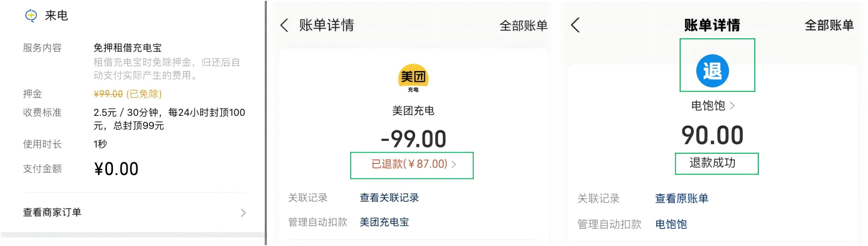
Task: Open 全部账单 on 电饱饱 page
Action: (x=829, y=25)
